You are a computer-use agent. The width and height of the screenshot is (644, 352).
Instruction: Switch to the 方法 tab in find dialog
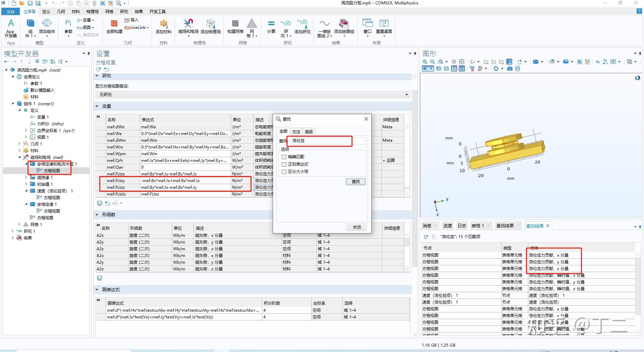coord(296,132)
